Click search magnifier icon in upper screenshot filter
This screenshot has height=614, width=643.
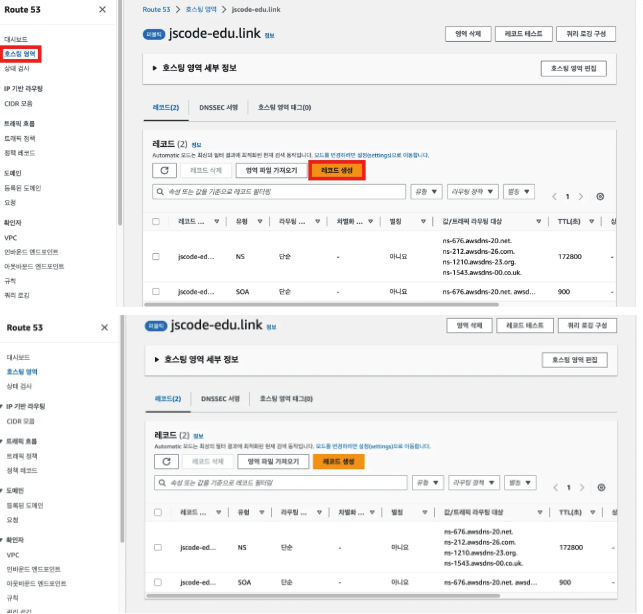pyautogui.click(x=160, y=192)
